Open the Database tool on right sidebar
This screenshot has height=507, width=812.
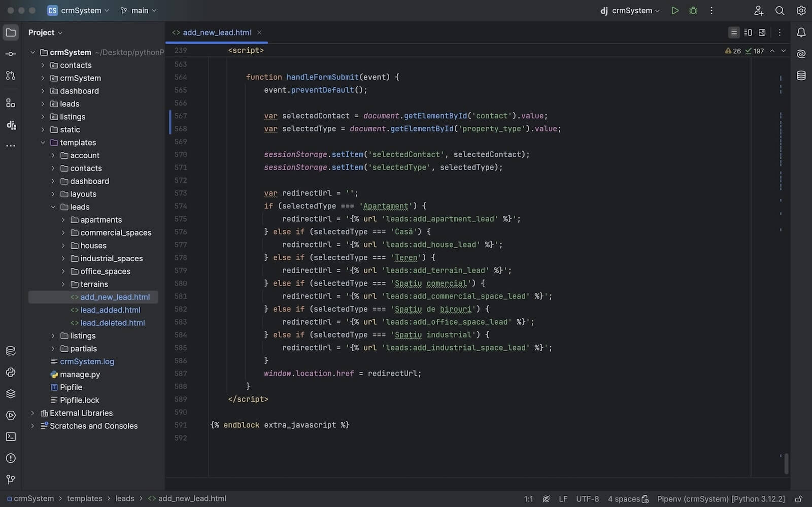[801, 76]
